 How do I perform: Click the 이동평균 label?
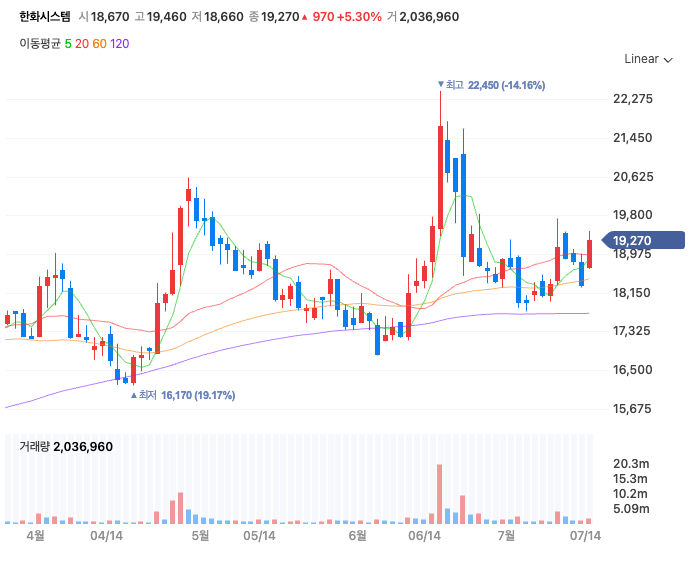(x=40, y=44)
